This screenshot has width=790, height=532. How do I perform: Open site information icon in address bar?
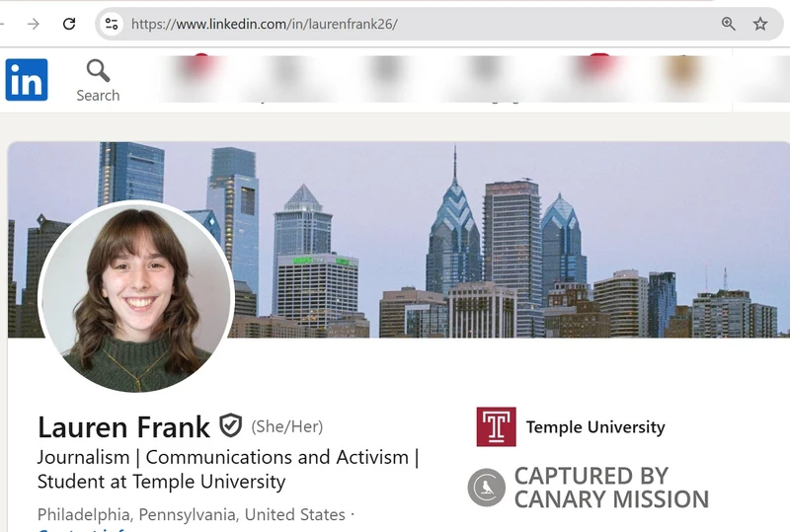[112, 24]
